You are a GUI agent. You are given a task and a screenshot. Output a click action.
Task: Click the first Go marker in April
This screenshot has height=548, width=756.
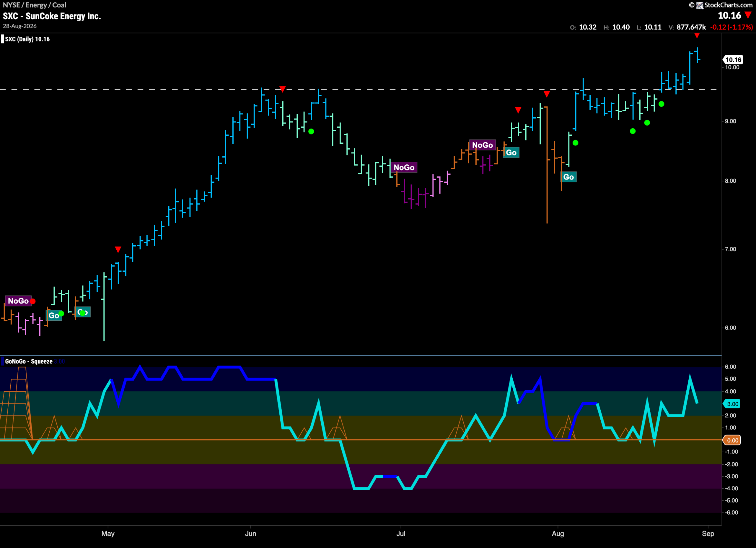point(54,315)
